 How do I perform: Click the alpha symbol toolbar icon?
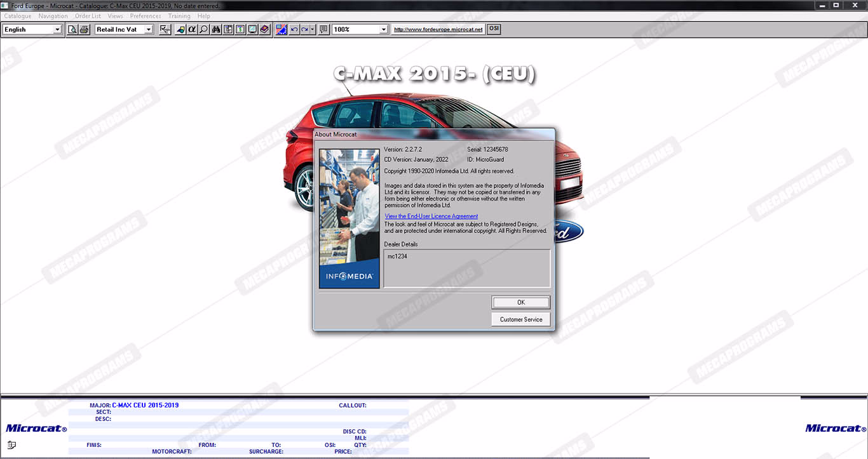pyautogui.click(x=192, y=29)
